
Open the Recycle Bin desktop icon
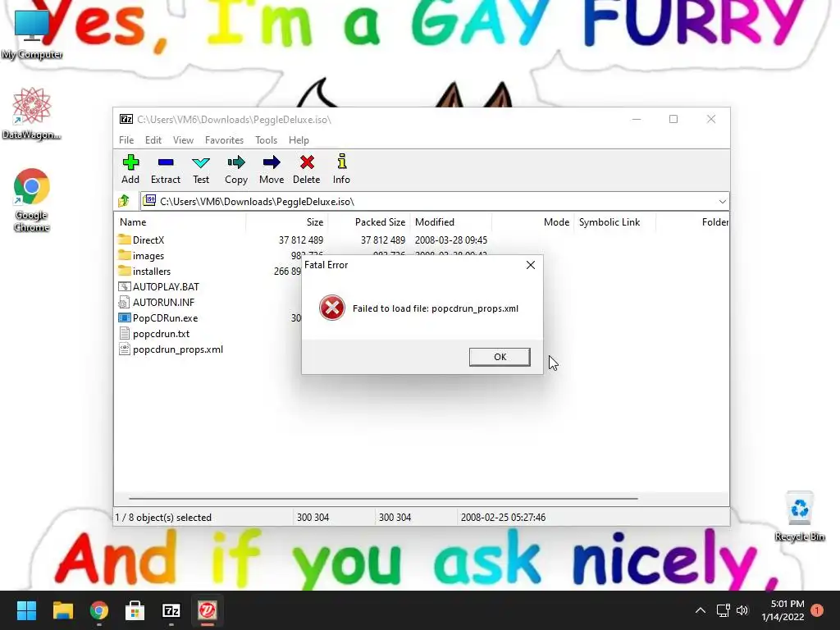800,517
